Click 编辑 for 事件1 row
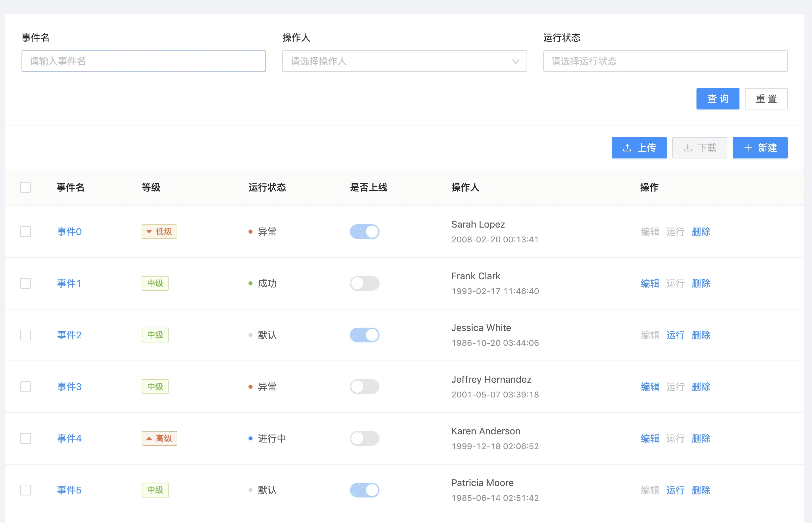This screenshot has height=523, width=812. coord(650,283)
